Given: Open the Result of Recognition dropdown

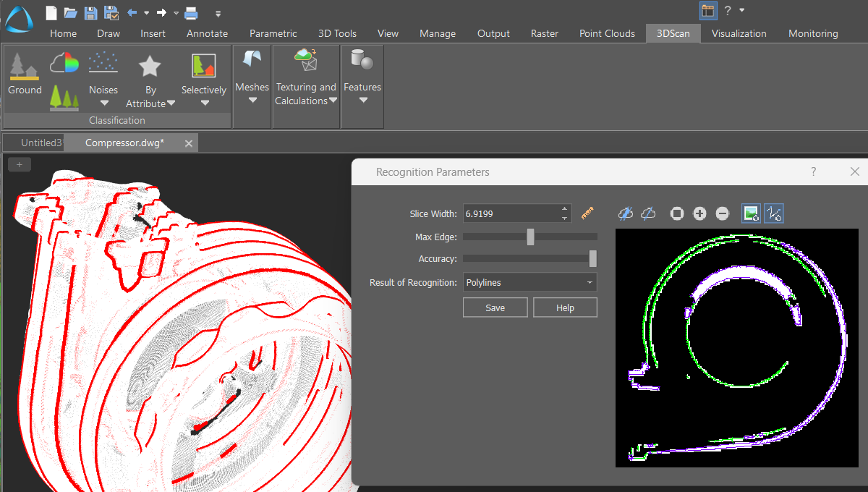Looking at the screenshot, I should [529, 282].
